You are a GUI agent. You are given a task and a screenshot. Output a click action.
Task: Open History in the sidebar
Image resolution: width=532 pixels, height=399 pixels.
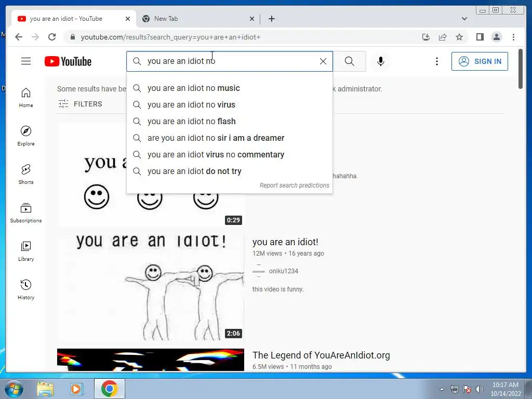pyautogui.click(x=26, y=289)
